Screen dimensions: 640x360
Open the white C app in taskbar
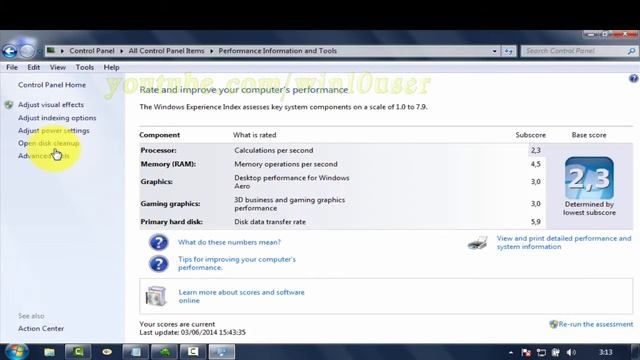pyautogui.click(x=193, y=352)
